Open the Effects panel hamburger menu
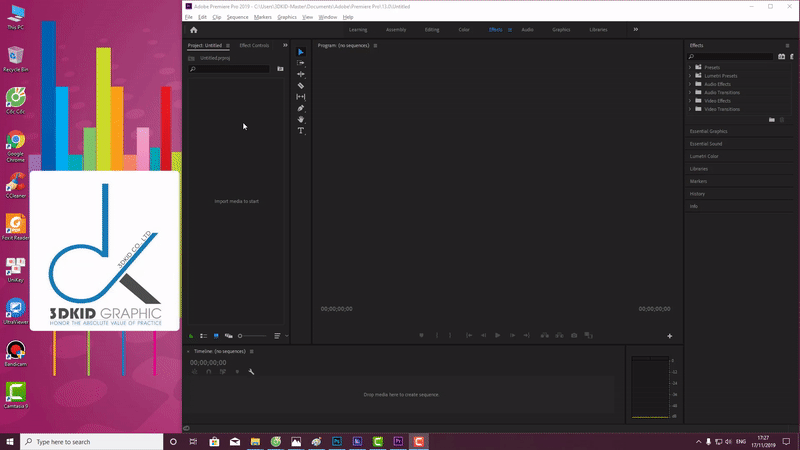 tap(787, 45)
